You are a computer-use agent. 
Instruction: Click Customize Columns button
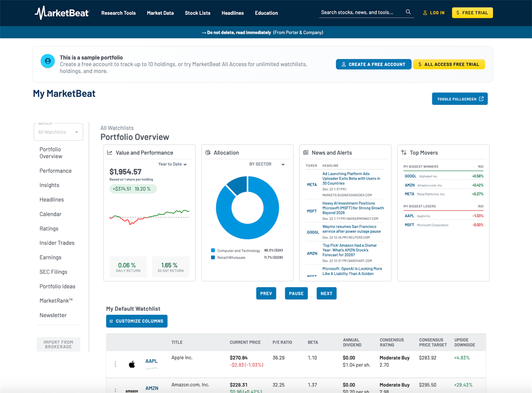click(137, 321)
